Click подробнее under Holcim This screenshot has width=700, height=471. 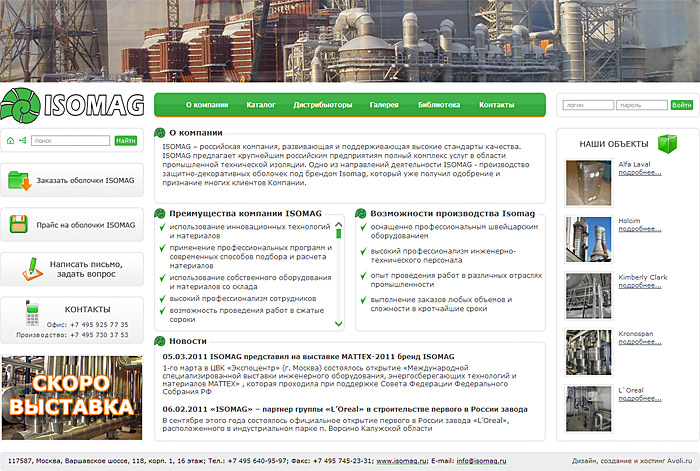coord(640,229)
